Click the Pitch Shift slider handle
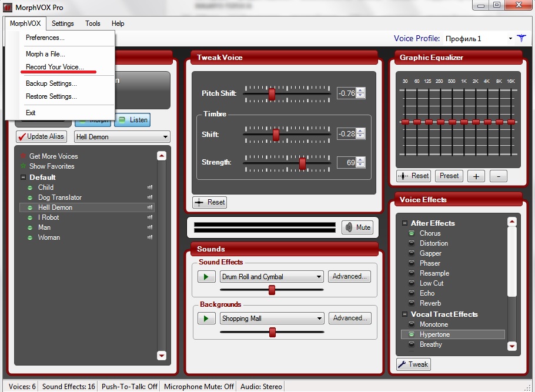Viewport: 535px width, 392px height. 272,94
